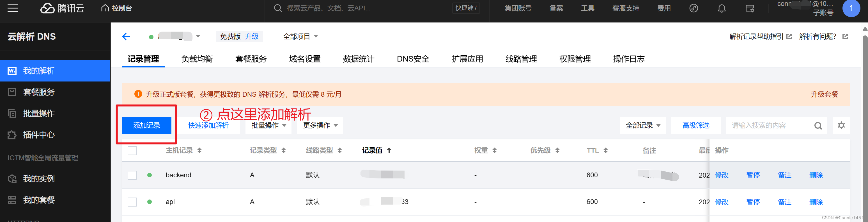
Task: Click 暂停 for the api record
Action: pyautogui.click(x=753, y=202)
